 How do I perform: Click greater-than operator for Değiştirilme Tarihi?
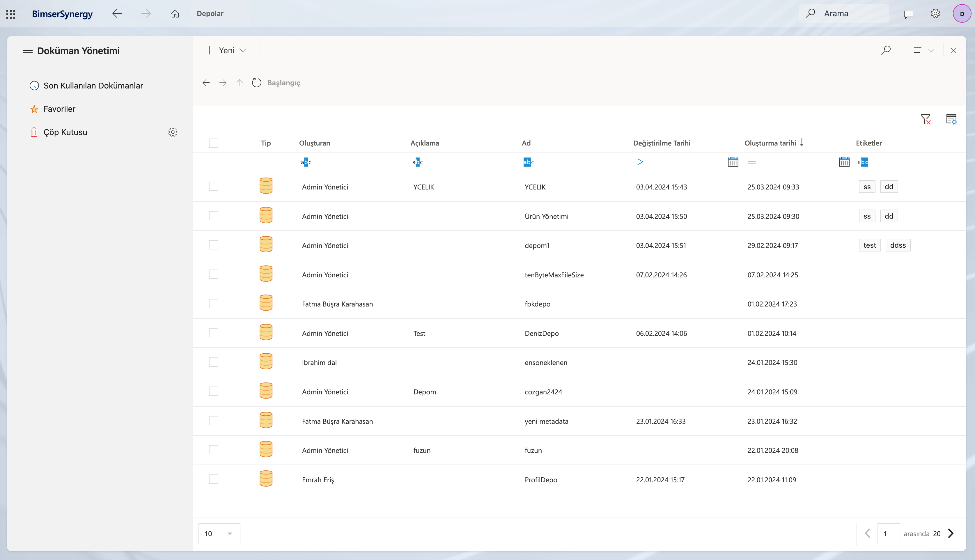640,162
